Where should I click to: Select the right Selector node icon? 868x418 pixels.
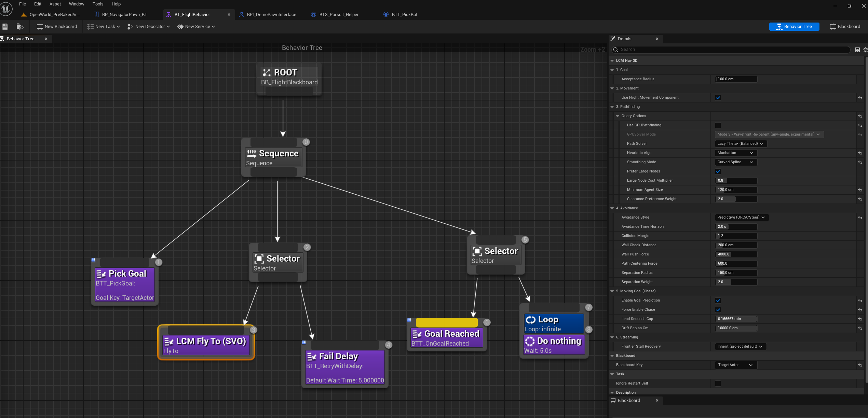point(477,251)
